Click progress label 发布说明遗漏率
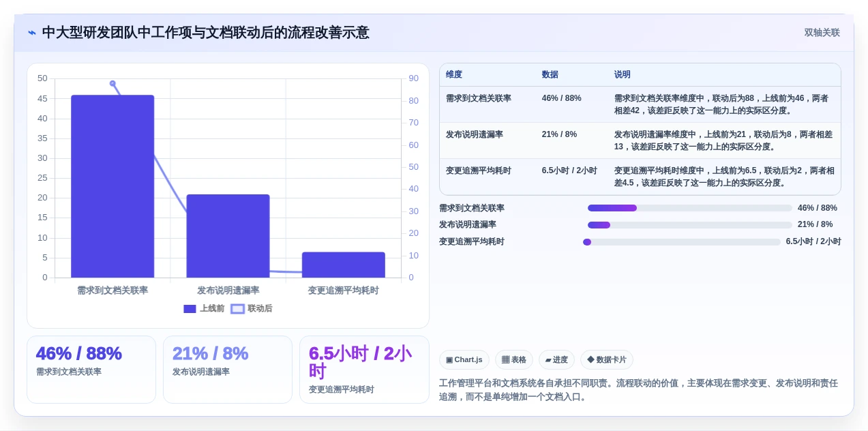 coord(468,224)
